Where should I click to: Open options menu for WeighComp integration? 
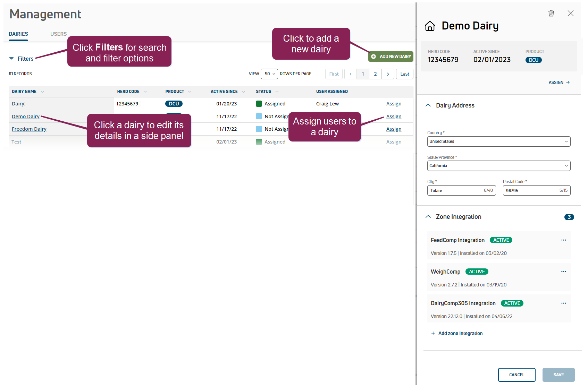point(563,272)
